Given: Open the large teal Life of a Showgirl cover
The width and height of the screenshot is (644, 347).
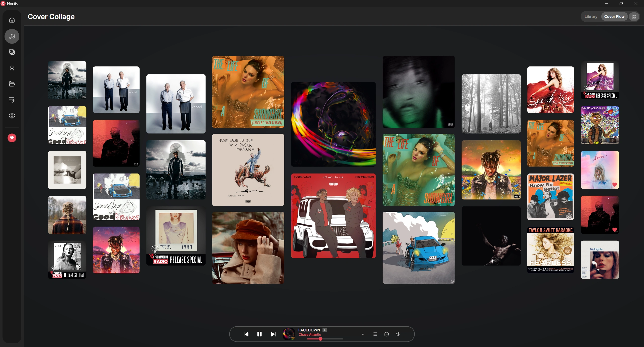Looking at the screenshot, I should coord(419,170).
